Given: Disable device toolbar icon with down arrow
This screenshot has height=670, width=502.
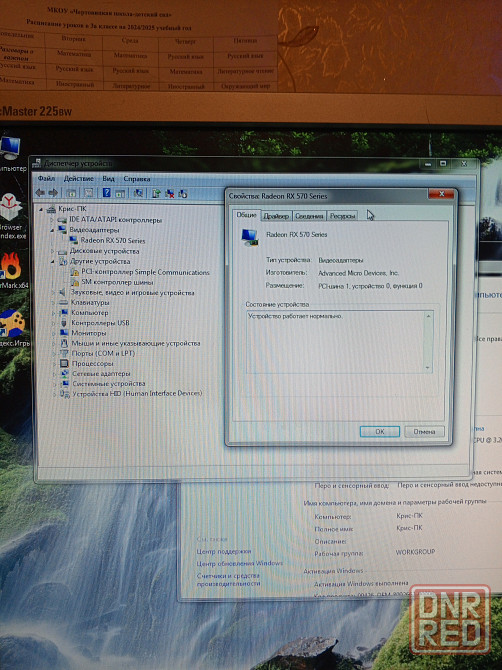Looking at the screenshot, I should pyautogui.click(x=183, y=194).
